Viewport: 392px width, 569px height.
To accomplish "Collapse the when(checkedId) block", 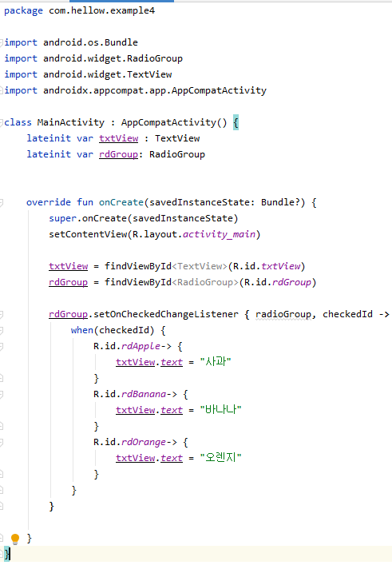I will click(2, 330).
